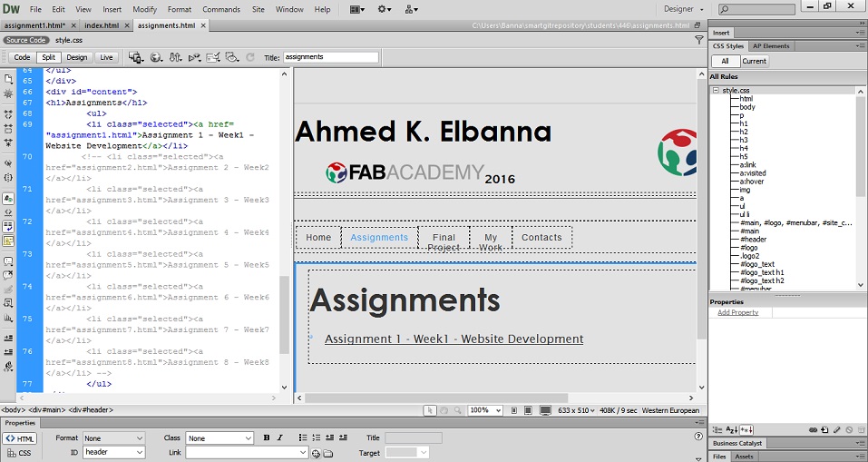Switch to Split view
The height and width of the screenshot is (462, 868).
coord(49,57)
